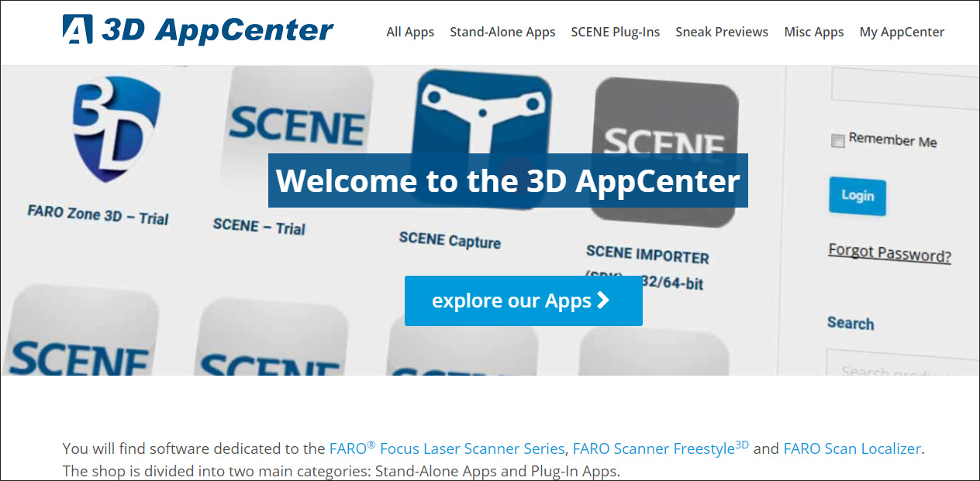Open the FARO Scan Localizer link
Viewport: 980px width, 481px height.
coord(852,448)
